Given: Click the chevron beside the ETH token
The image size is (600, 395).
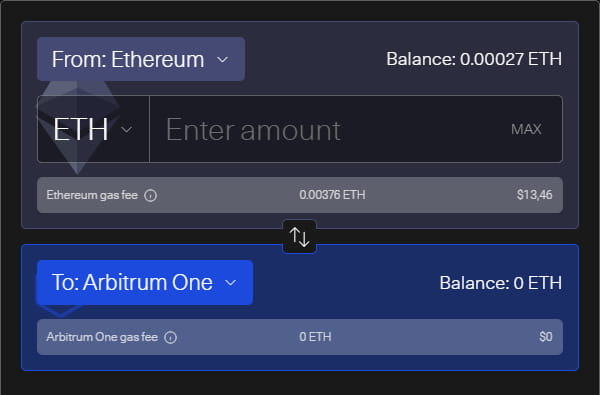Looking at the screenshot, I should pyautogui.click(x=127, y=130).
